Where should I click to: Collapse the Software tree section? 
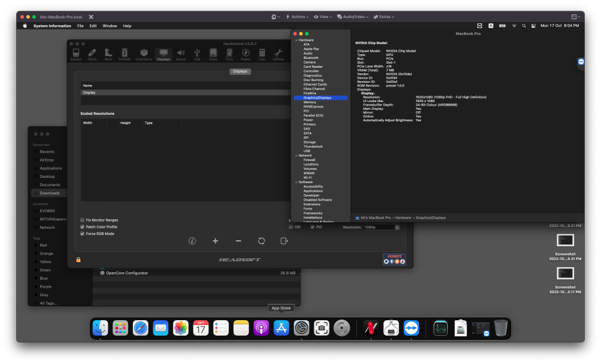coord(296,183)
